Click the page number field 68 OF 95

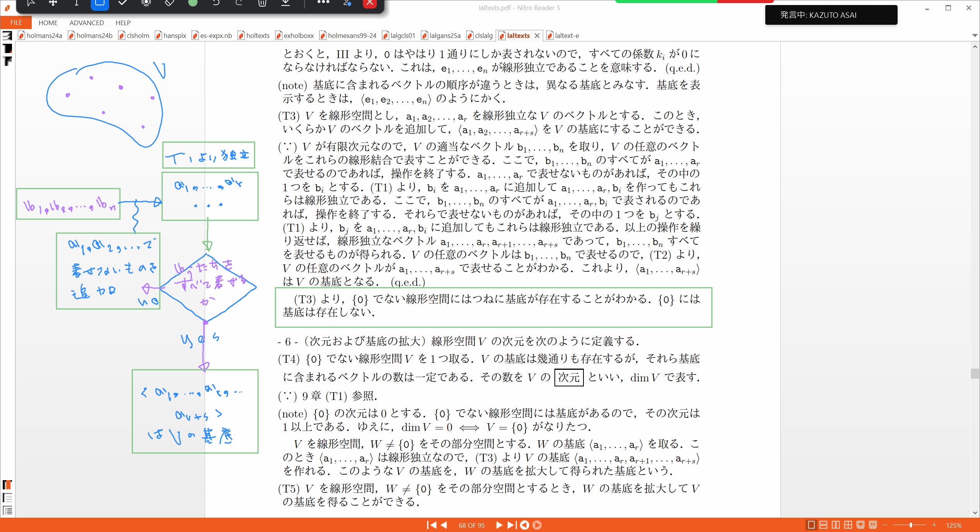tap(471, 525)
